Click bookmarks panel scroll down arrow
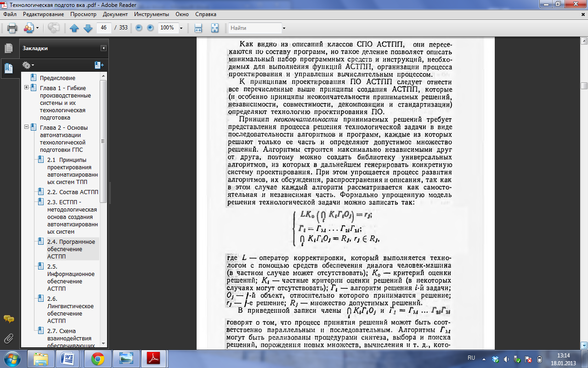The image size is (588, 368). (x=103, y=345)
